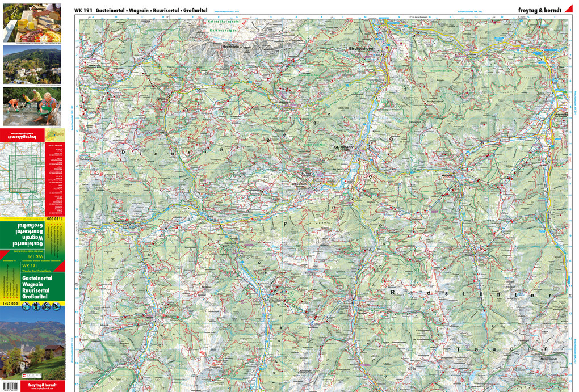Click the overview map with green sheet outlines
This screenshot has height=392, width=579.
22,179
